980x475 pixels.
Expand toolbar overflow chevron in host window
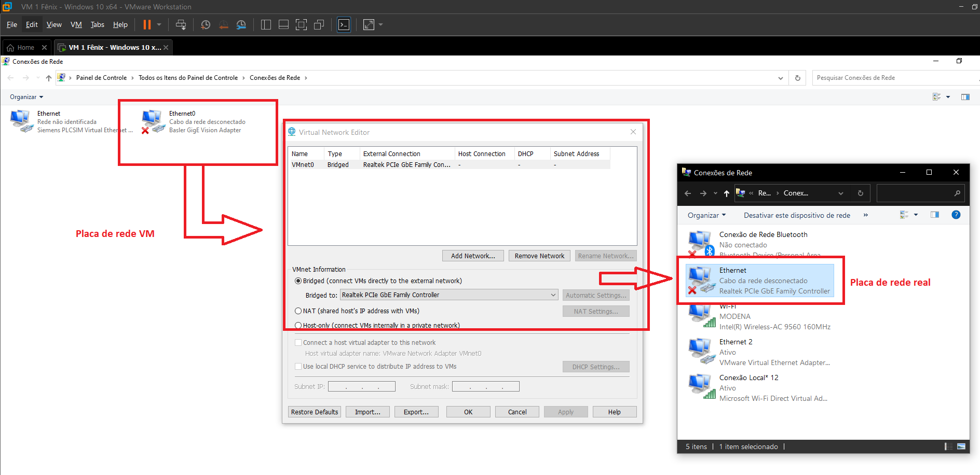click(866, 215)
